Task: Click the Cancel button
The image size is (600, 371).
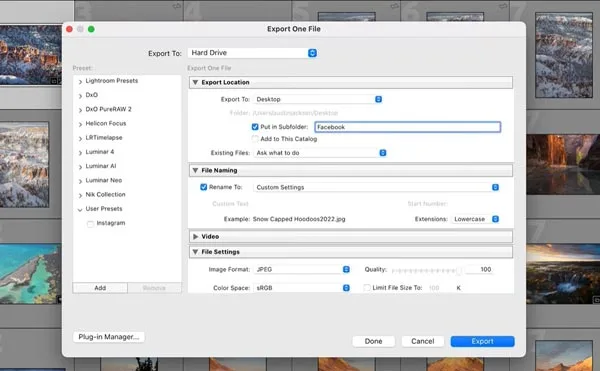Action: point(422,341)
